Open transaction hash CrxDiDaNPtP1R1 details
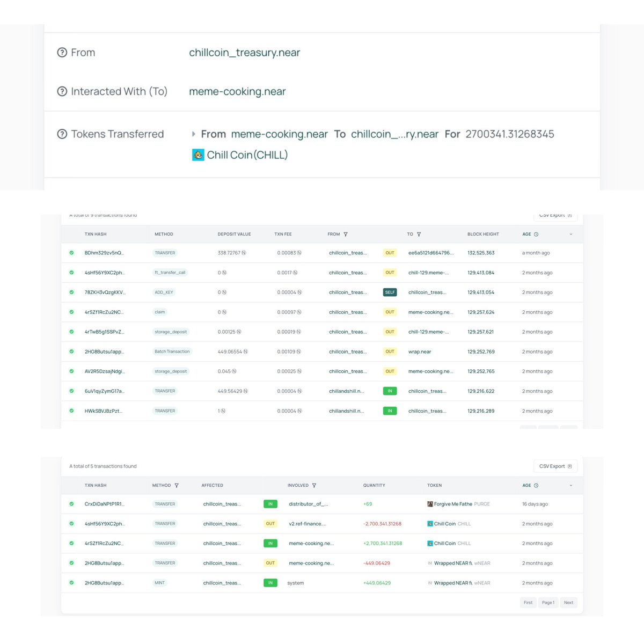This screenshot has height=644, width=644. click(x=104, y=504)
